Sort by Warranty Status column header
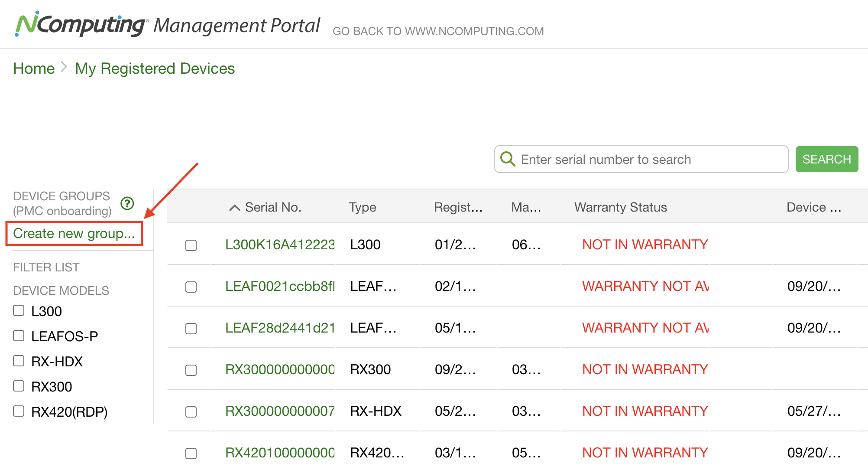The width and height of the screenshot is (868, 470). tap(621, 207)
